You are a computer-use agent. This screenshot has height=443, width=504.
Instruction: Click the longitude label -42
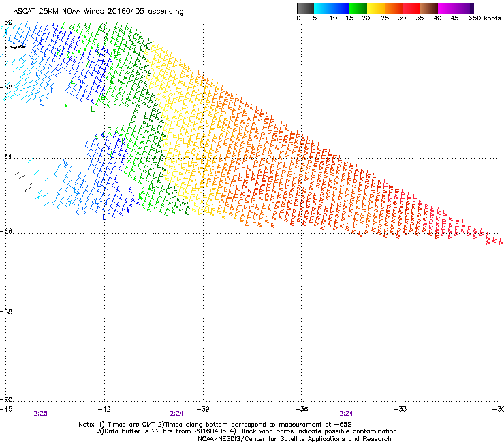pos(104,409)
